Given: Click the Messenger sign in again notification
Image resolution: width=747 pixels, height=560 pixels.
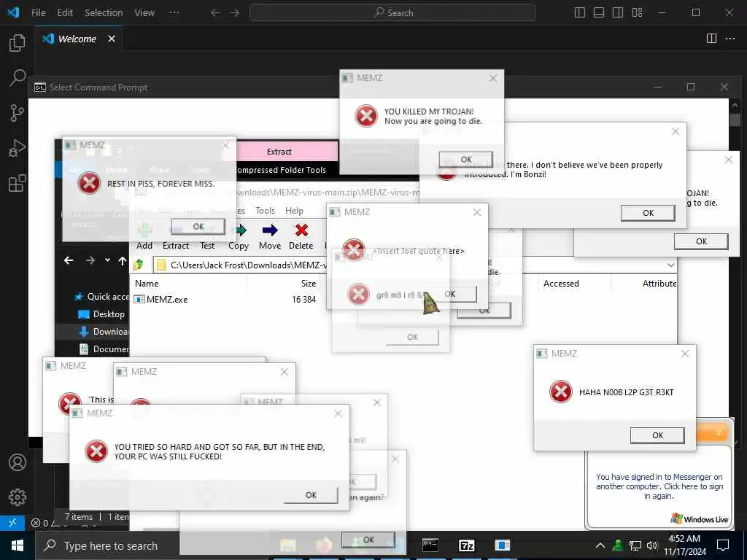Looking at the screenshot, I should 659,486.
